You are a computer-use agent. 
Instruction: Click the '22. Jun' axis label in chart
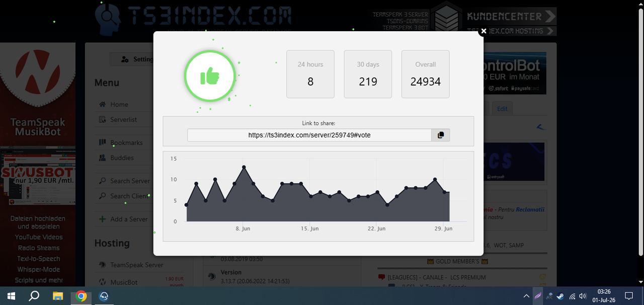click(x=376, y=228)
